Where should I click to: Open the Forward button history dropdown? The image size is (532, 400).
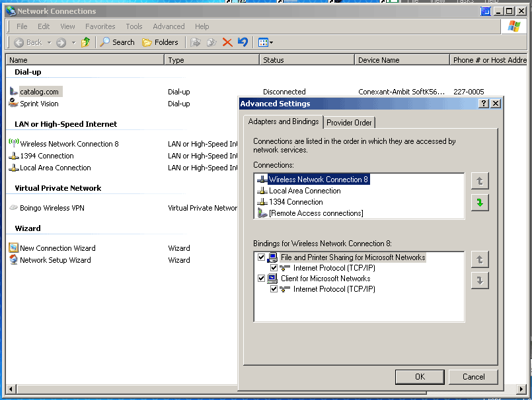coord(73,43)
